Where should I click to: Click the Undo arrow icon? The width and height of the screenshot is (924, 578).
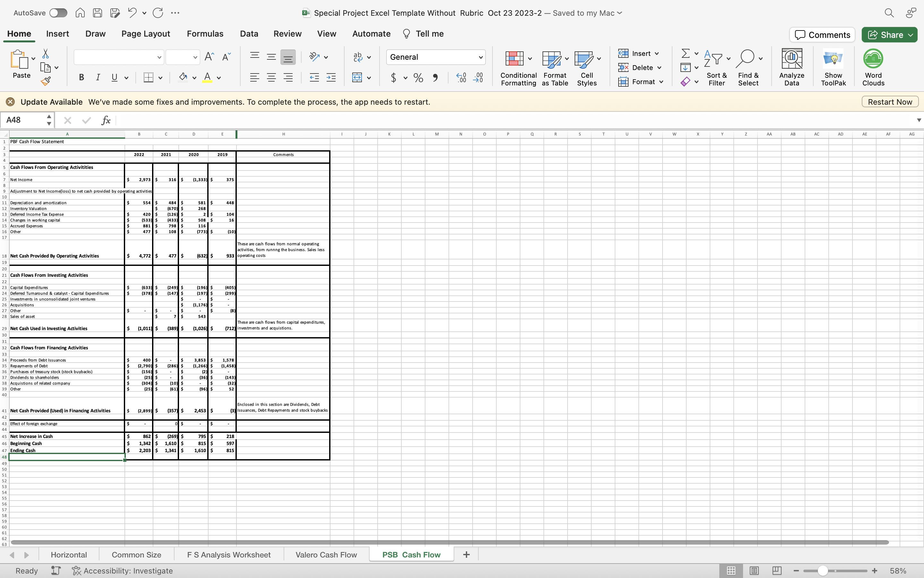pyautogui.click(x=132, y=13)
